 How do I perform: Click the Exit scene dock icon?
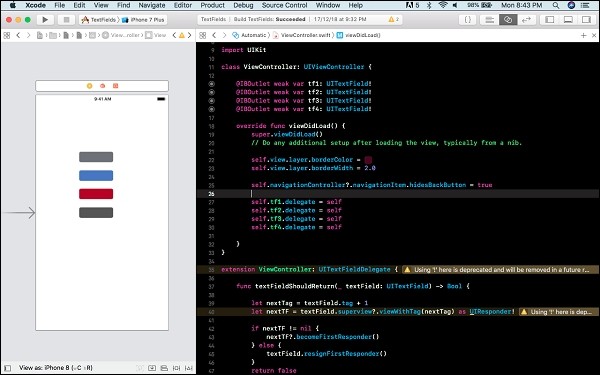pos(115,86)
